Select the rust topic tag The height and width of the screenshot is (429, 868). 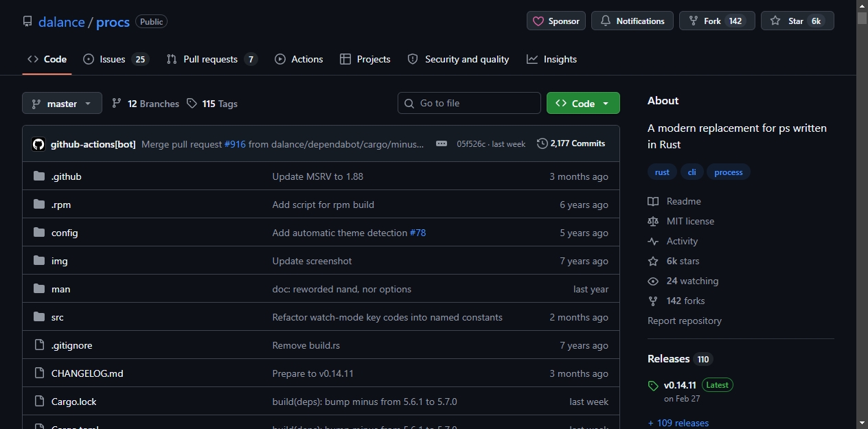click(662, 172)
